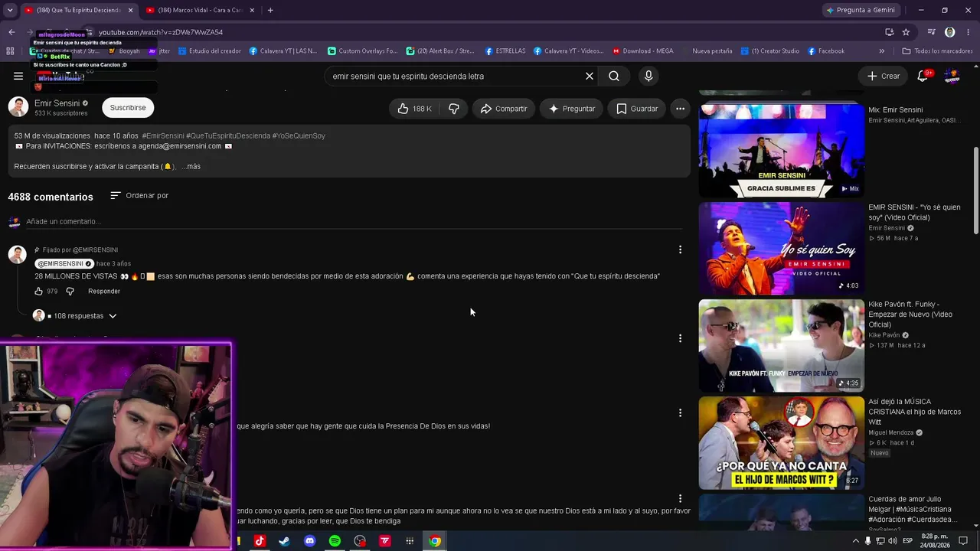The image size is (980, 551).
Task: Open 'Mix: Emir Sensini' thumbnail
Action: pos(781,151)
